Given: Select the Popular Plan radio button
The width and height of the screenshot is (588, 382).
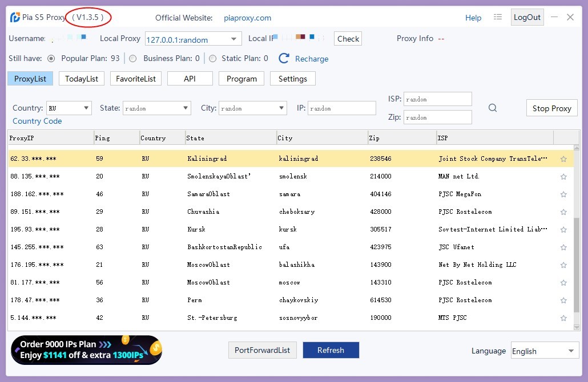Looking at the screenshot, I should [51, 58].
